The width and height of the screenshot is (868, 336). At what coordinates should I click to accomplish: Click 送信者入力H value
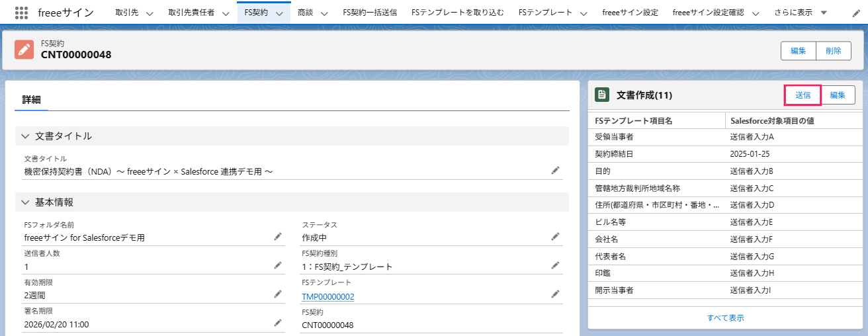[752, 273]
